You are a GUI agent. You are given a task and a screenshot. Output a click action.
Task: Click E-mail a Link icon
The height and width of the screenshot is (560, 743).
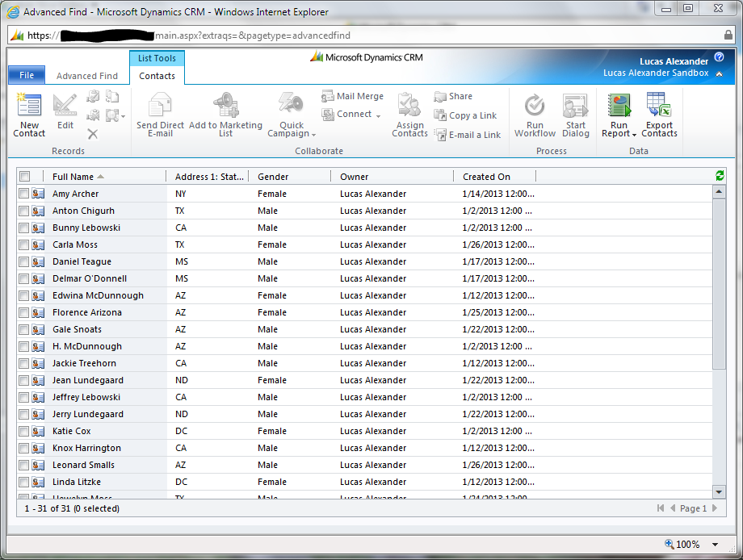point(441,135)
